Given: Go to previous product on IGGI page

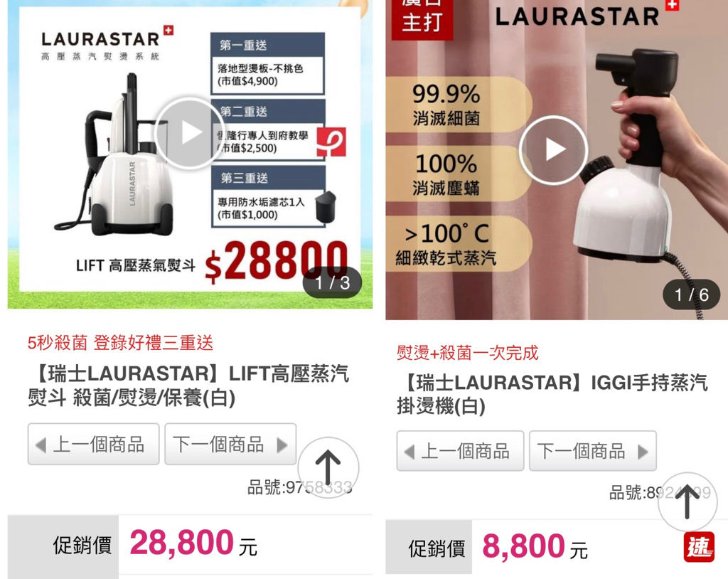Looking at the screenshot, I should pos(460,451).
